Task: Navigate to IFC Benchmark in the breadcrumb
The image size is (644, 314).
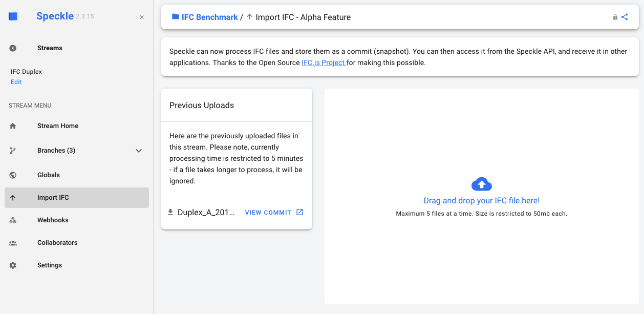Action: (210, 16)
